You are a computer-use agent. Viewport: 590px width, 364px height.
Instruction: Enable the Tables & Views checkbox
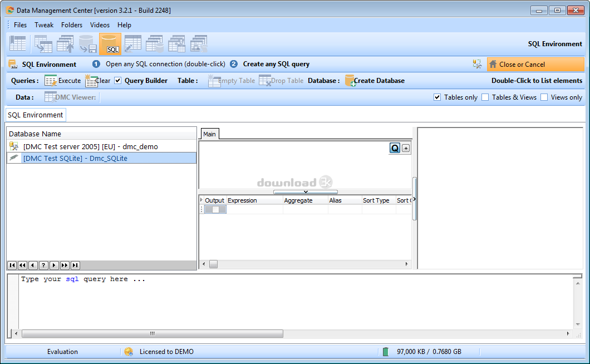coord(485,97)
